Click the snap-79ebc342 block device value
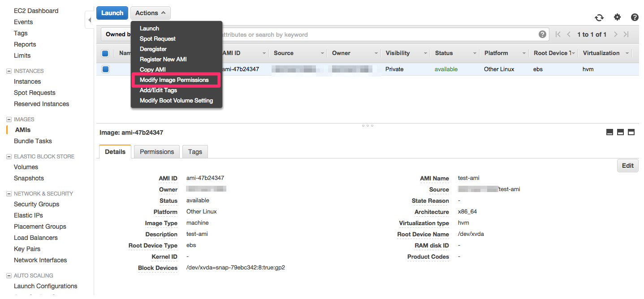This screenshot has width=644, height=299. point(236,268)
